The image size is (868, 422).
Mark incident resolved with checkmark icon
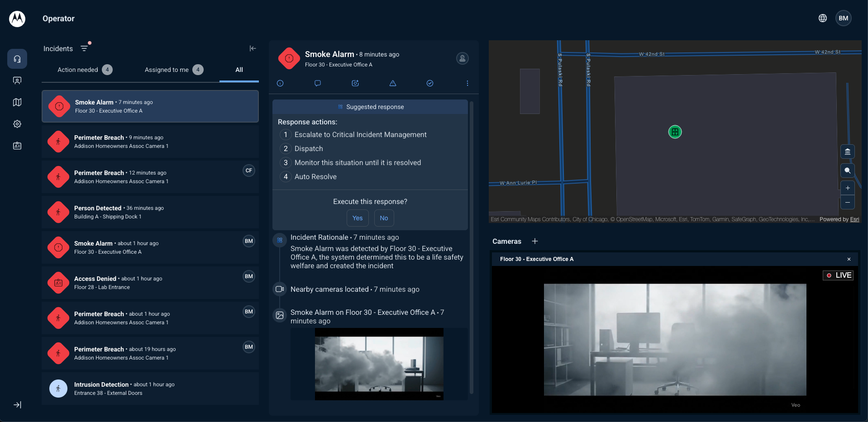tap(430, 83)
